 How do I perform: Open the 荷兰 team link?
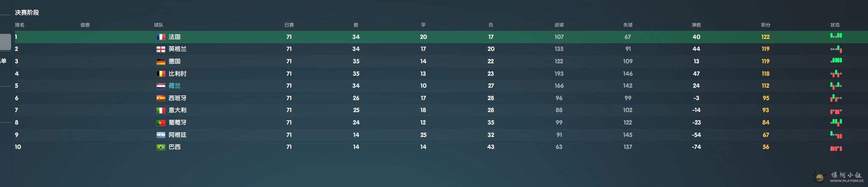coord(175,86)
